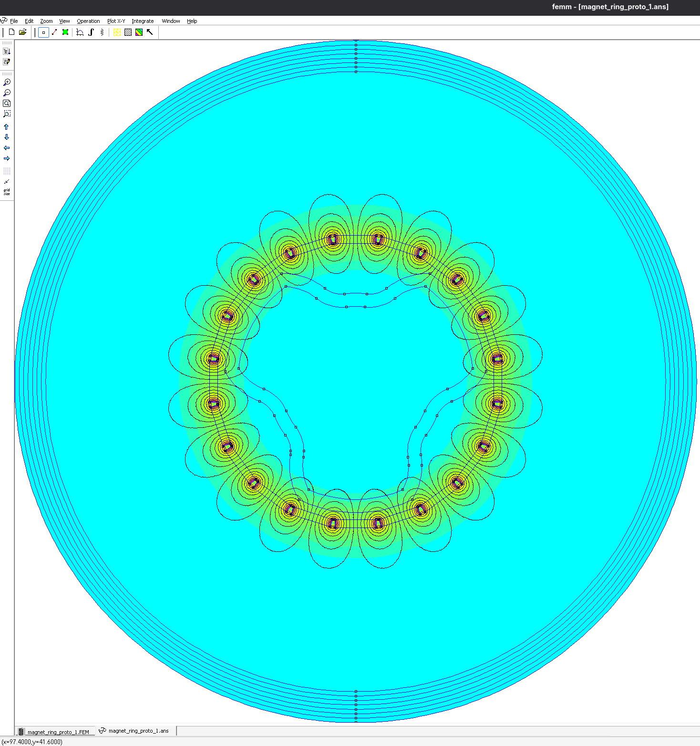Open the X-Y plot graph tool
This screenshot has height=746, width=700.
click(80, 32)
